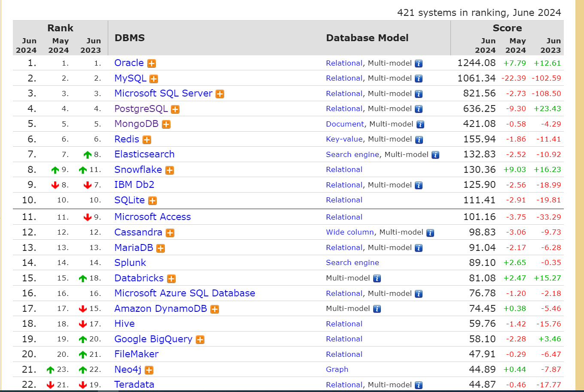Click the info icon in Microsoft Azure SQL Database row

click(419, 294)
